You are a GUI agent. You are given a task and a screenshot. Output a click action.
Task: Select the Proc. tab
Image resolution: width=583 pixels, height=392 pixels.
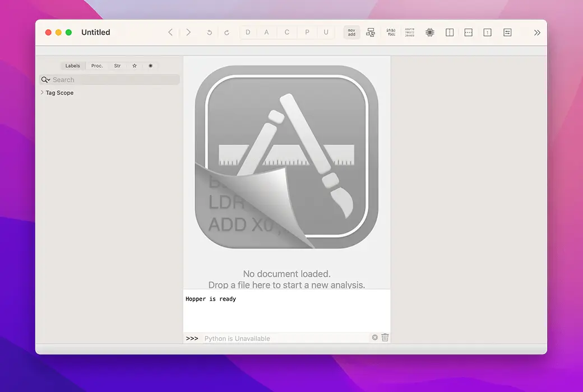[97, 66]
